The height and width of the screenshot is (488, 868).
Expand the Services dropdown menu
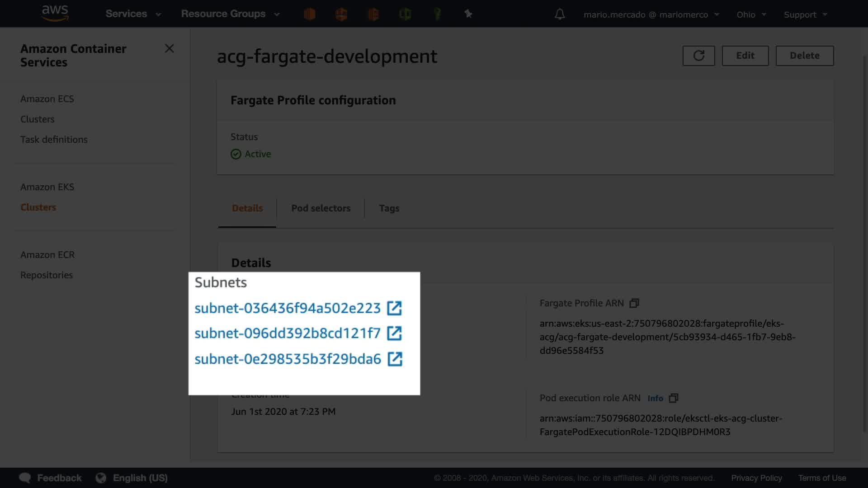[133, 14]
